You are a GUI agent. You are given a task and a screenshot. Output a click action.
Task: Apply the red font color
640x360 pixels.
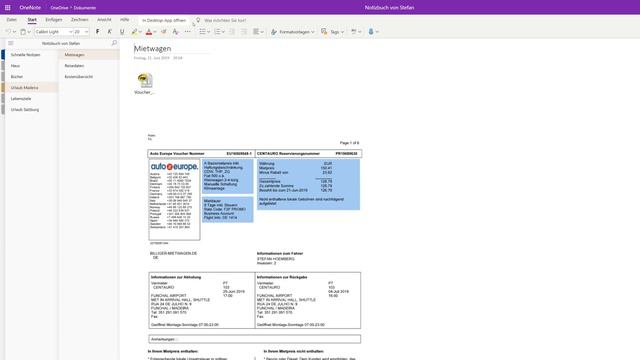(149, 32)
